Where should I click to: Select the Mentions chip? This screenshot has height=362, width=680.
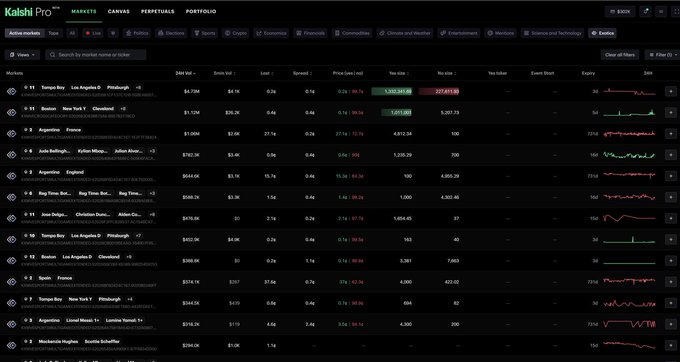(500, 33)
